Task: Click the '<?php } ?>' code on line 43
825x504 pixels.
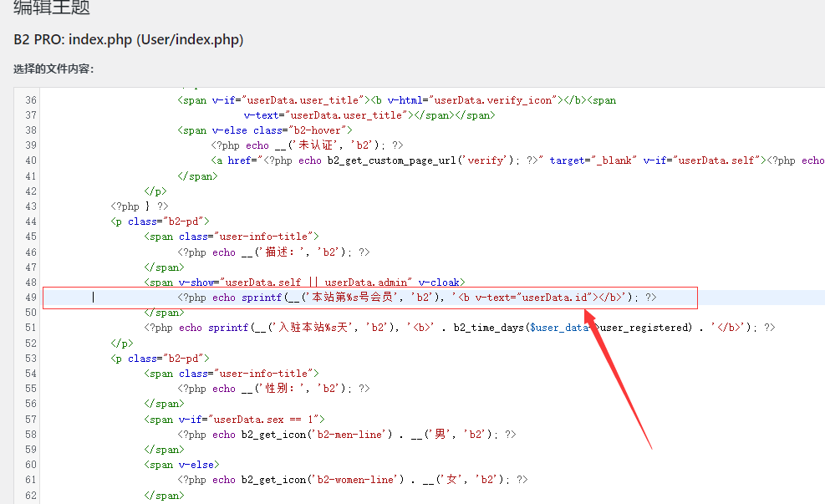Action: [x=139, y=206]
